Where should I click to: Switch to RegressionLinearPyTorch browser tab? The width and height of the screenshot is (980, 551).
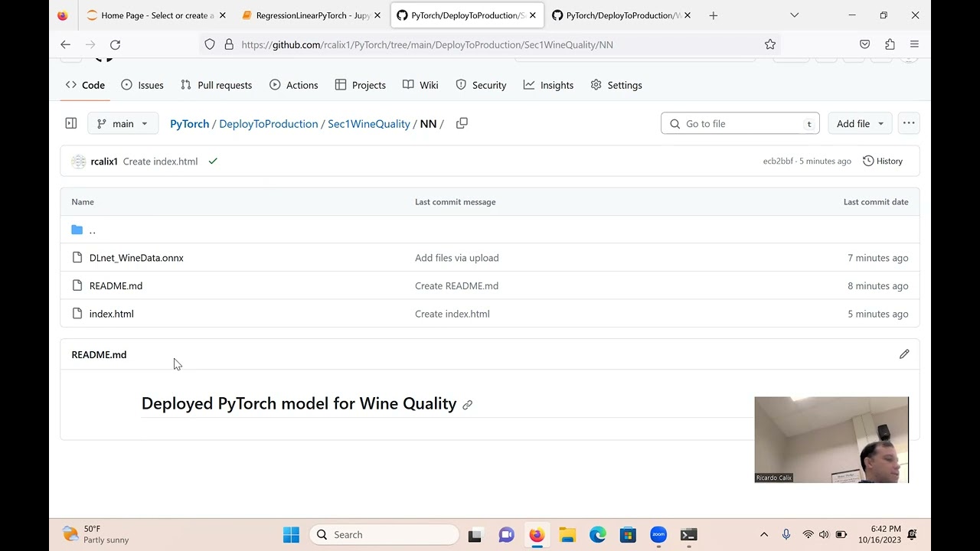pyautogui.click(x=312, y=15)
